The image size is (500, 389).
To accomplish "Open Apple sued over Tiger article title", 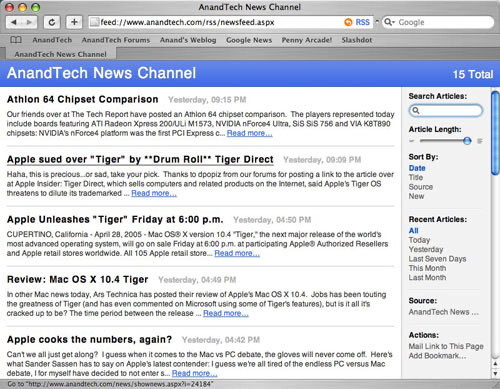I will pos(140,159).
